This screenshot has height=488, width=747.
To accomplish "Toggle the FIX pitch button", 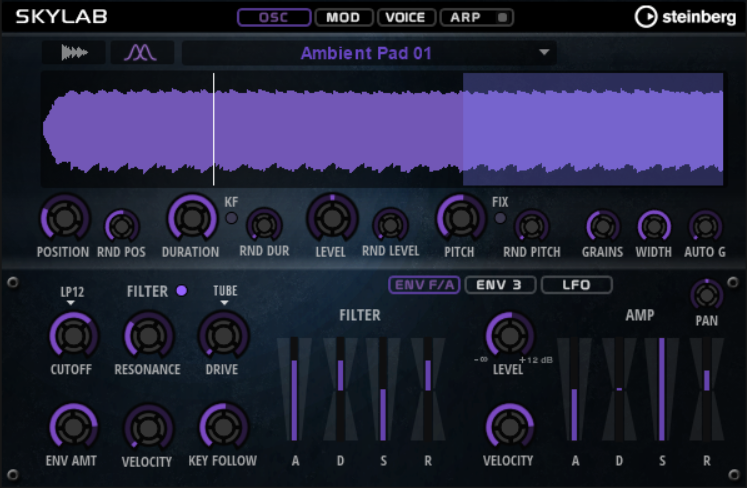I will coord(500,218).
